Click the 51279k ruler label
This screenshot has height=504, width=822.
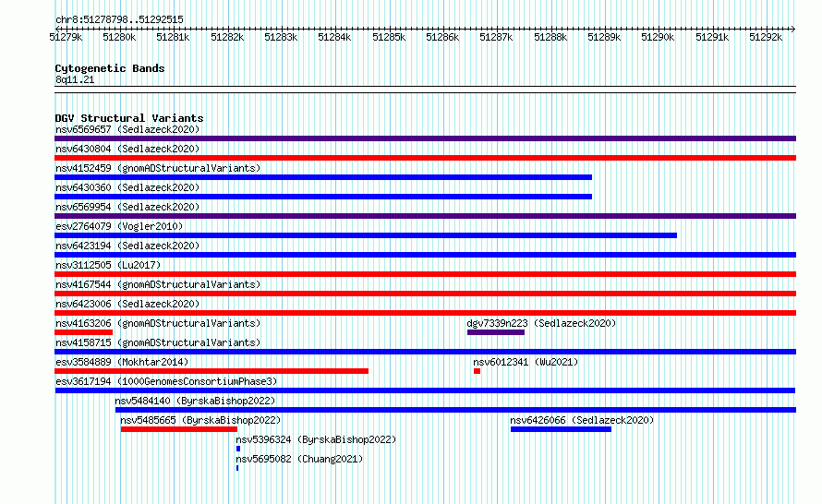coord(66,37)
